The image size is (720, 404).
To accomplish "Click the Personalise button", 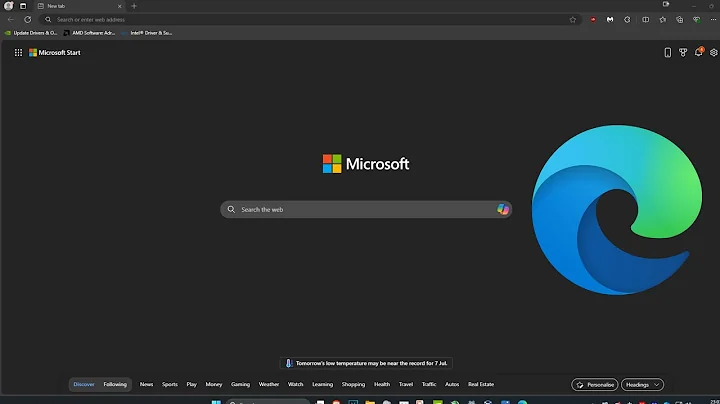I will pyautogui.click(x=595, y=385).
